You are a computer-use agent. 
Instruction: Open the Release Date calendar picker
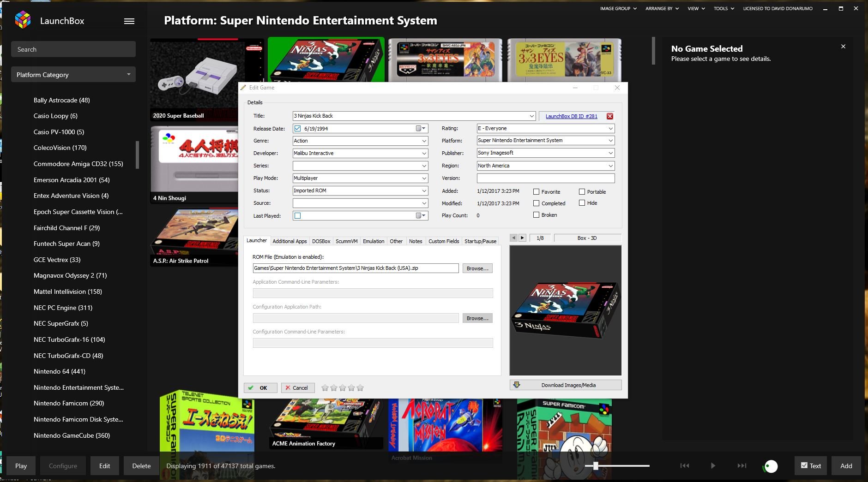[421, 129]
